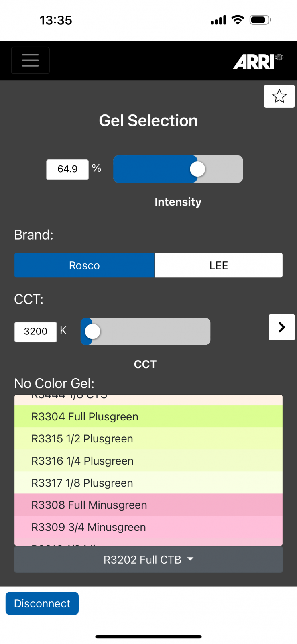
Task: Expand the R3202 Full CTB dropdown
Action: (x=148, y=560)
